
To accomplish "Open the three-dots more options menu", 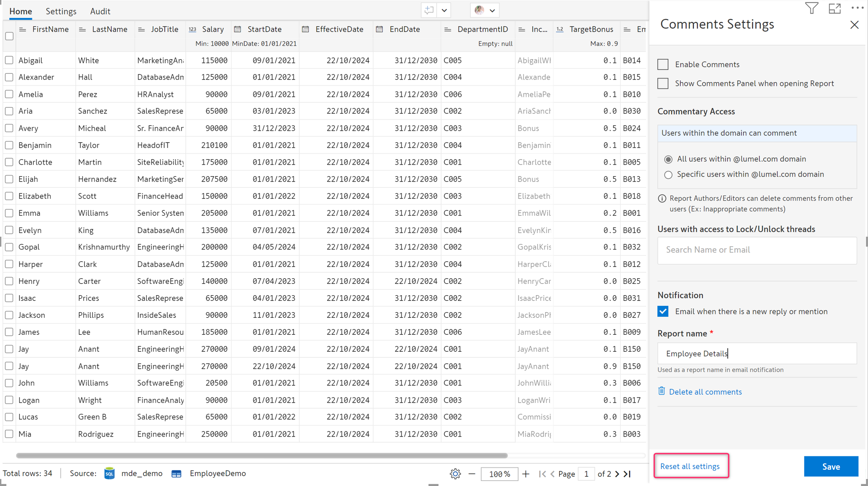I will pyautogui.click(x=857, y=8).
